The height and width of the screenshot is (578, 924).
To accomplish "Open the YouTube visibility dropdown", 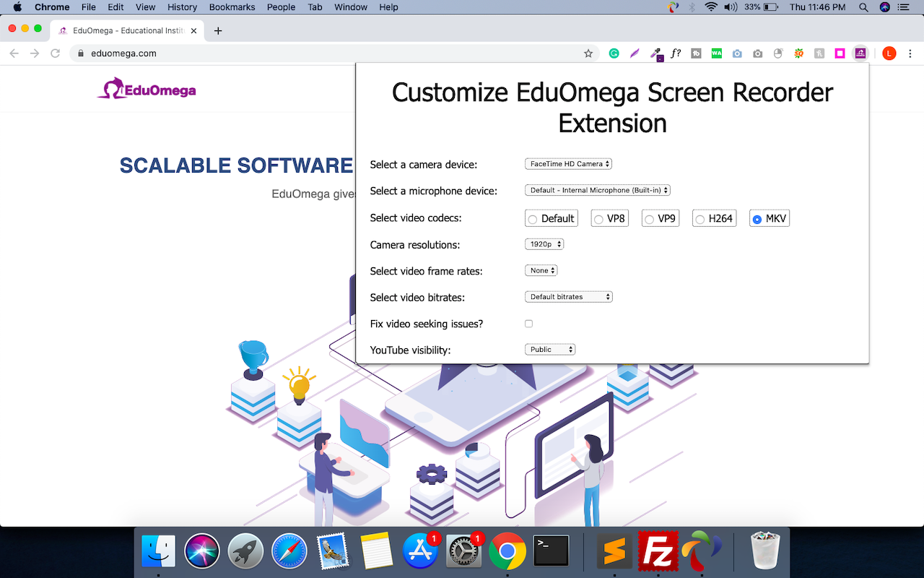I will click(x=550, y=349).
